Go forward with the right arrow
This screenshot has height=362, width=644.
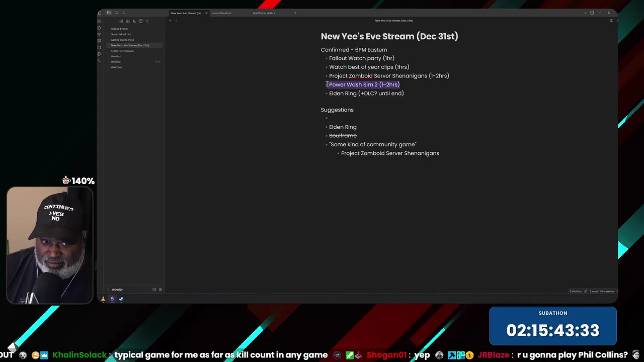176,21
